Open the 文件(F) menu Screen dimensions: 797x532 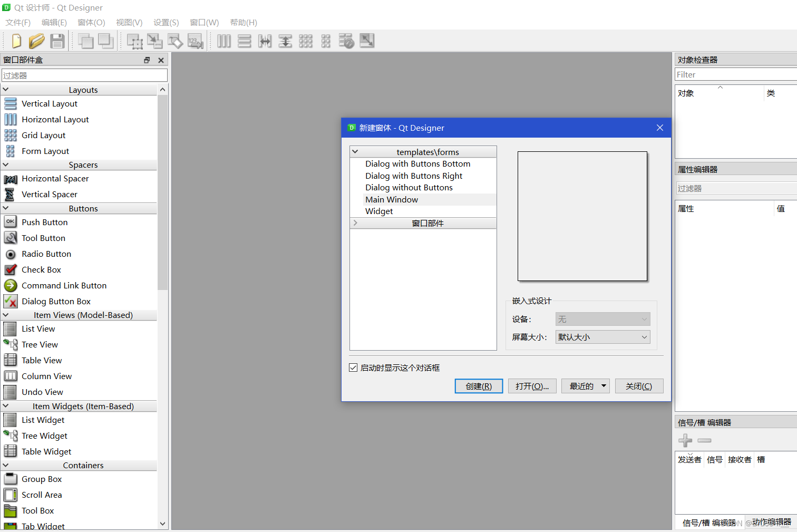click(18, 22)
